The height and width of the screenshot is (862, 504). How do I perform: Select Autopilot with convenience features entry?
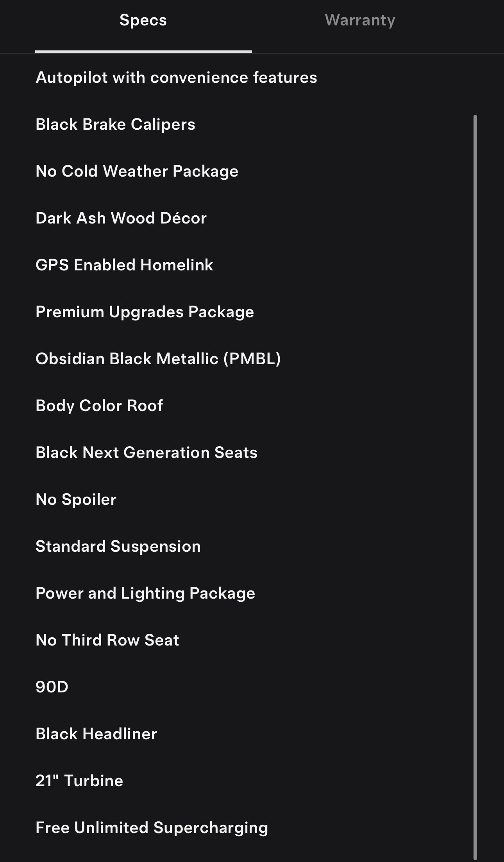click(x=176, y=77)
